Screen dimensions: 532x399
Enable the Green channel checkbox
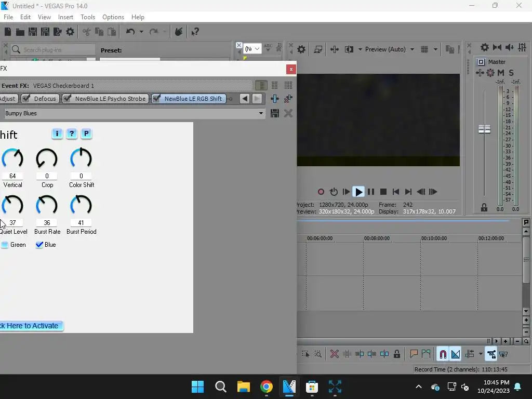[5, 245]
